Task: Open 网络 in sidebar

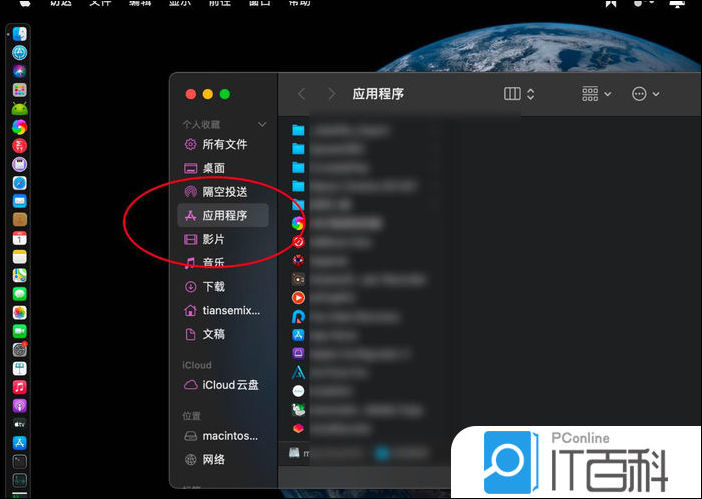Action: coord(222,459)
